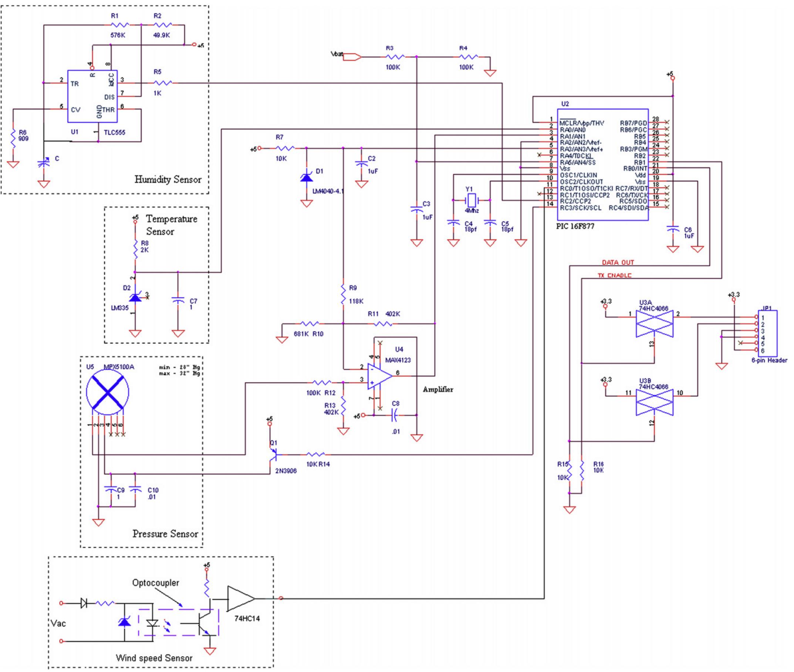
Task: Click the TLC555 timer chip U1
Action: (x=92, y=96)
